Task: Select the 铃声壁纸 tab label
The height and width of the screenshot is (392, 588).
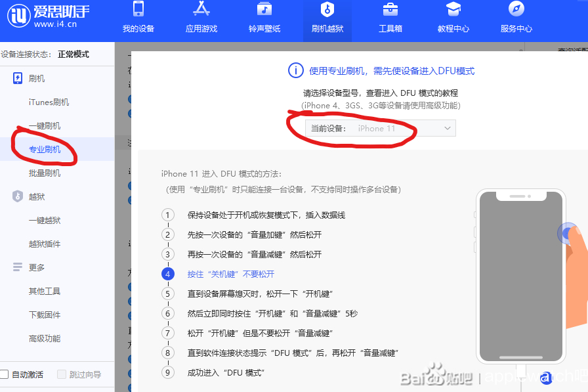Action: tap(264, 28)
